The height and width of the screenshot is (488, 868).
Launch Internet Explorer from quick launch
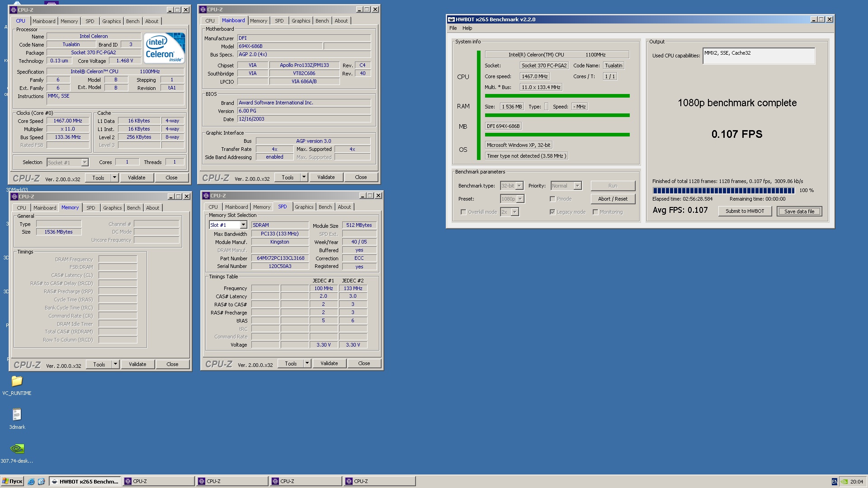tap(31, 482)
